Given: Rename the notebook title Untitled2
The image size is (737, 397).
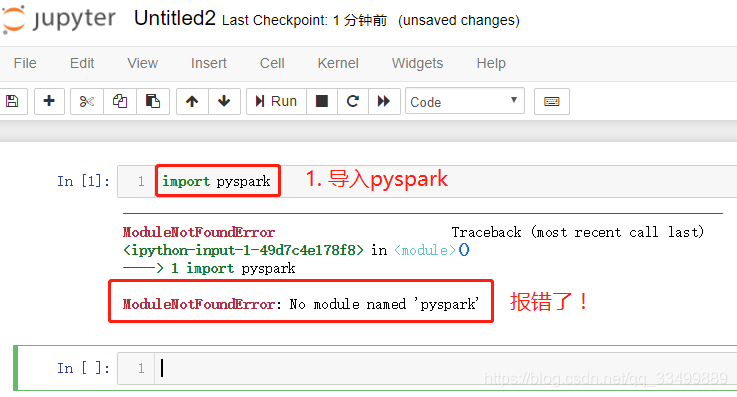Looking at the screenshot, I should (x=174, y=19).
